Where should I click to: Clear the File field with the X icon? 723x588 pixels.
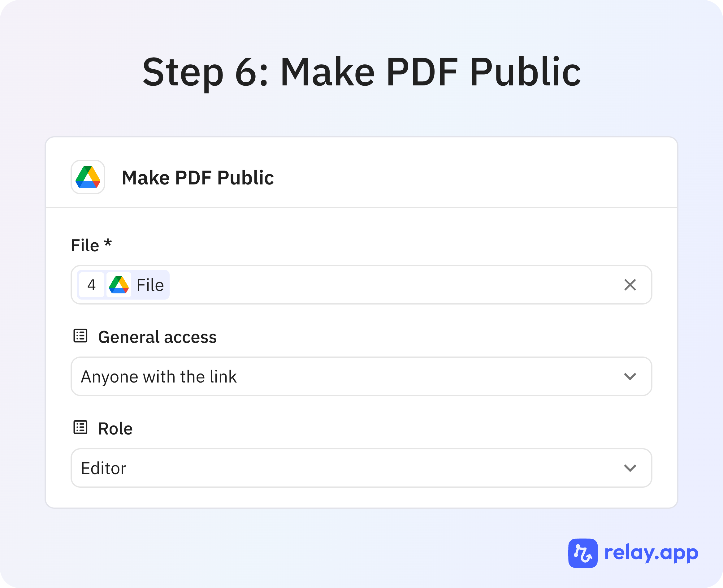point(630,284)
